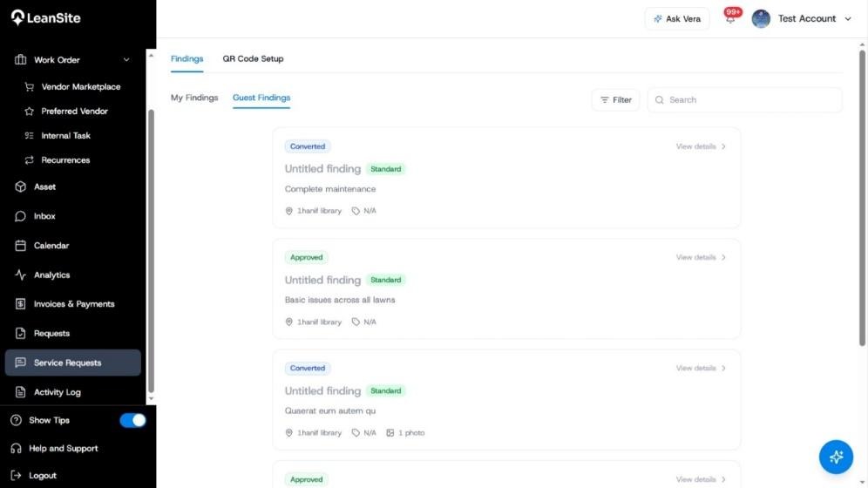The image size is (868, 488).
Task: Toggle the Show Tips switch
Action: (x=132, y=421)
